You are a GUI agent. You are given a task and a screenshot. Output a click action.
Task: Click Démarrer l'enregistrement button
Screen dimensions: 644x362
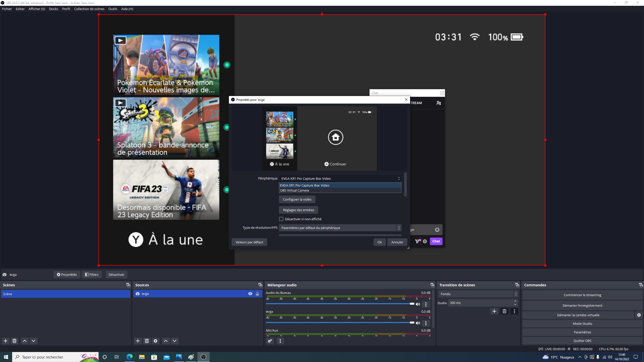[582, 305]
